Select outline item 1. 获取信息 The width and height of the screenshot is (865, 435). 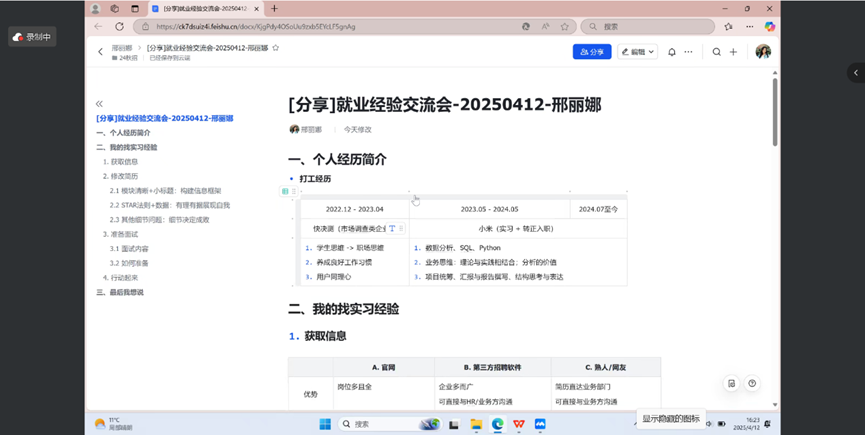120,162
